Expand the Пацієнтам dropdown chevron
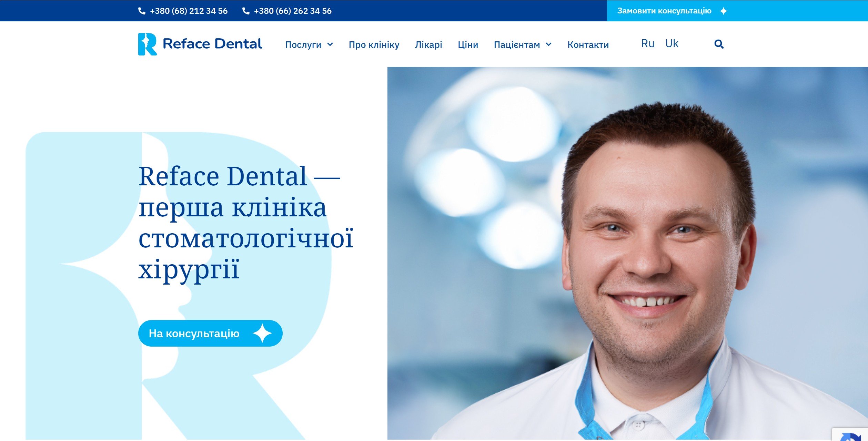868x441 pixels. (x=548, y=44)
